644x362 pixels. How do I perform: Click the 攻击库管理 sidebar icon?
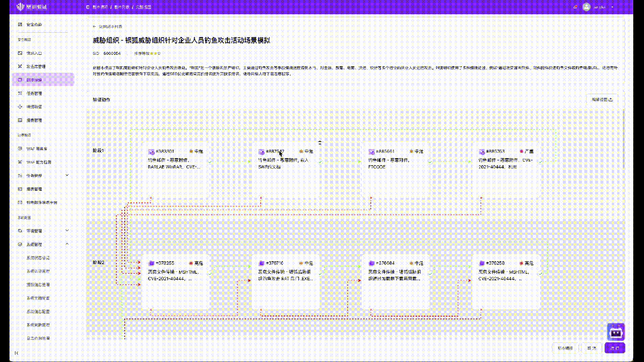pyautogui.click(x=20, y=66)
